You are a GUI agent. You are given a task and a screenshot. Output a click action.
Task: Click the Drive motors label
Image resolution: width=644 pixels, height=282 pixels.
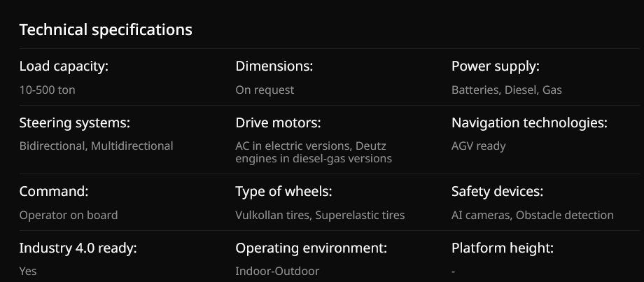(x=278, y=123)
